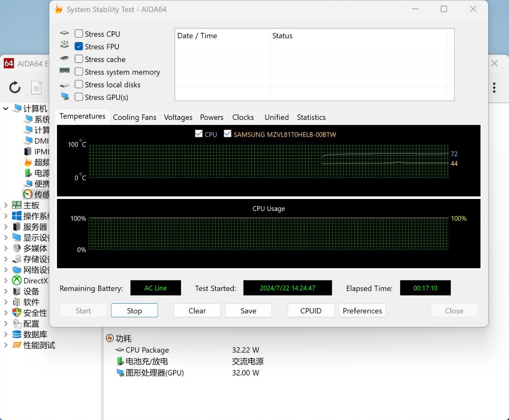Viewport: 509px width, 420px height.
Task: Expand the 主板 tree node
Action: tap(6, 205)
